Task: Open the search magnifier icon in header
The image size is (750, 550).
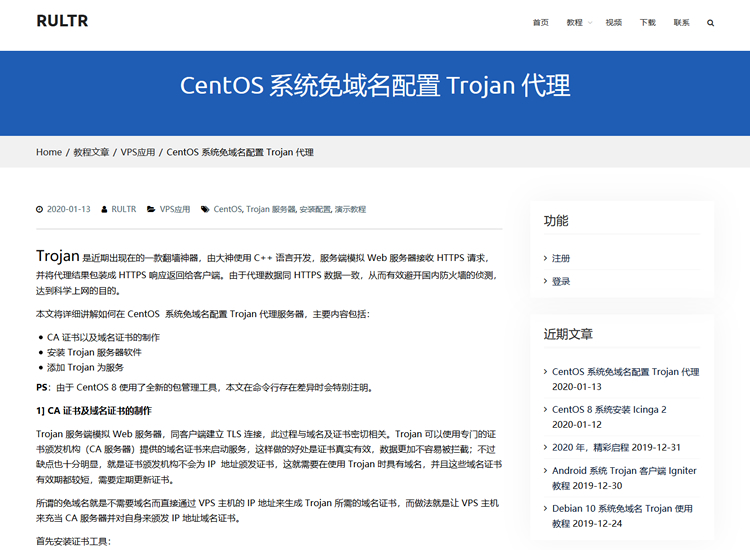Action: (x=710, y=22)
